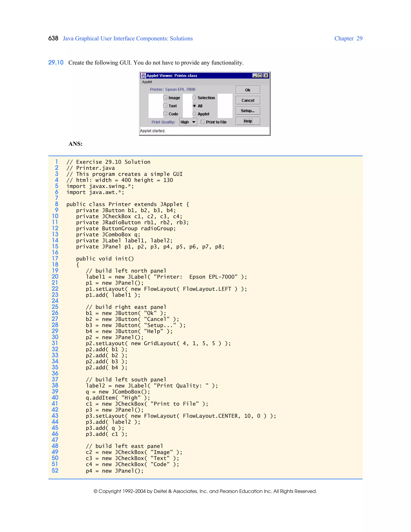Viewport: 411px width, 532px height.
Task: Click the 'Applet started.' status text
Action: (153, 131)
